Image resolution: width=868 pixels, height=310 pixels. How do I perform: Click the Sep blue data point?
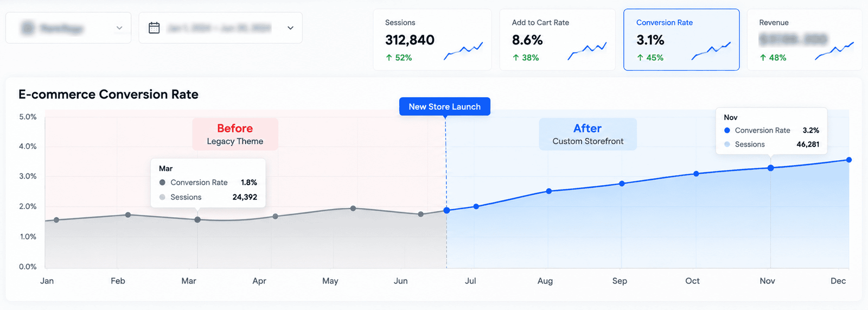[622, 184]
